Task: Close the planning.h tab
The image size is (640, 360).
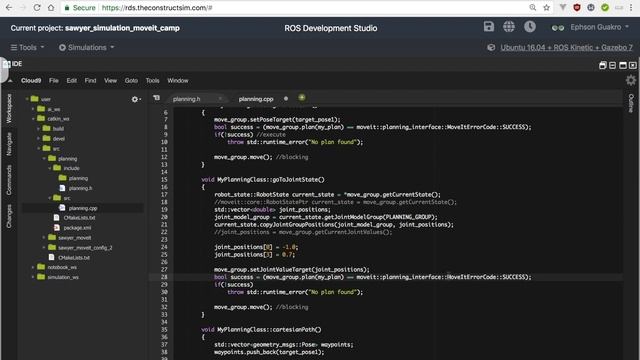Action: (x=220, y=99)
